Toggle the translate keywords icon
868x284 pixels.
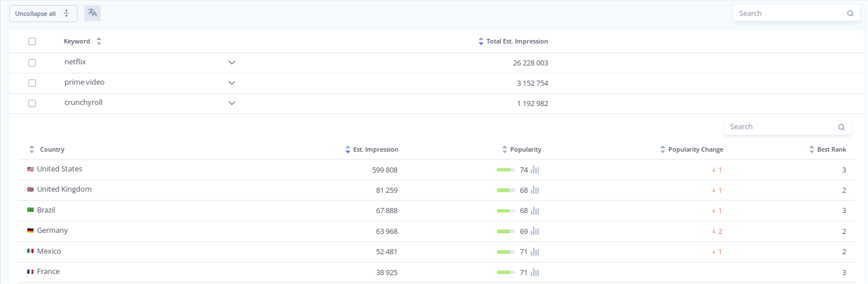(x=93, y=13)
